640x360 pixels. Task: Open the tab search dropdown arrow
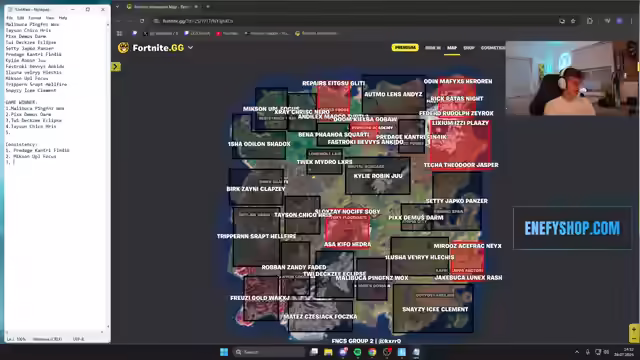(x=117, y=7)
